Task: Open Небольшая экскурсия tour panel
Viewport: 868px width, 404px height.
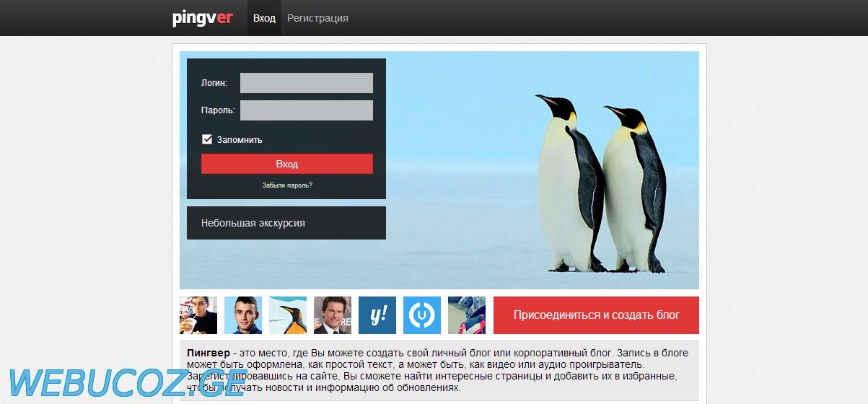Action: 286,223
